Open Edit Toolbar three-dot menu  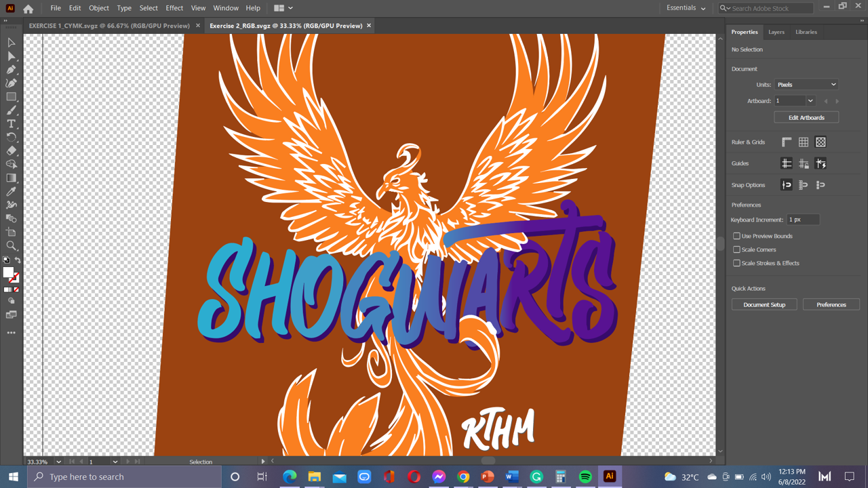[x=12, y=333]
